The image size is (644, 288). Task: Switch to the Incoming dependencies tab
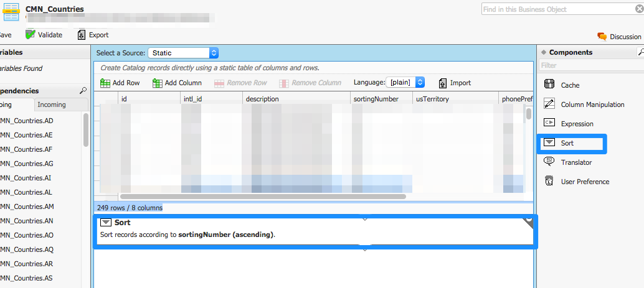click(x=61, y=105)
